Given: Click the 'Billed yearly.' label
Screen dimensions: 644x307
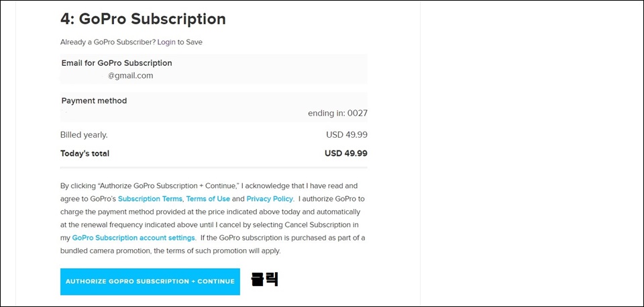Looking at the screenshot, I should pos(84,134).
